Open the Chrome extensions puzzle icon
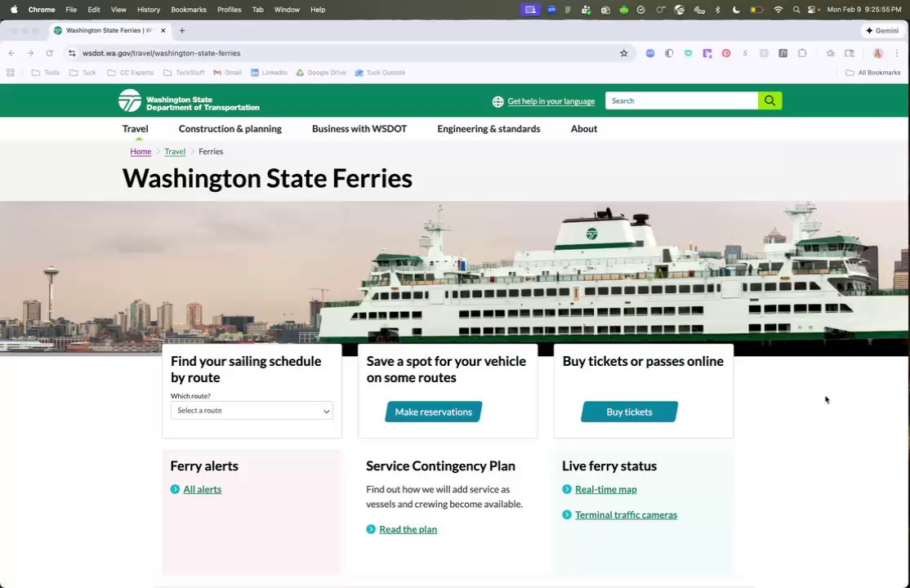The width and height of the screenshot is (910, 588). point(802,53)
